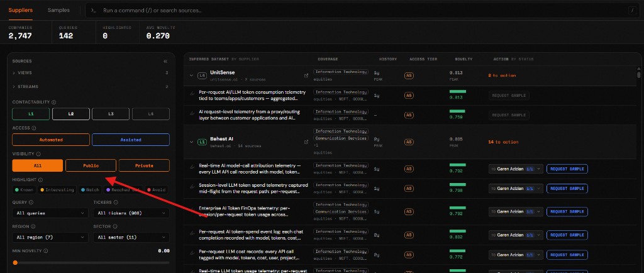Click A5 access tier badge in UnitSense row
This screenshot has width=644, height=273.
(409, 75)
